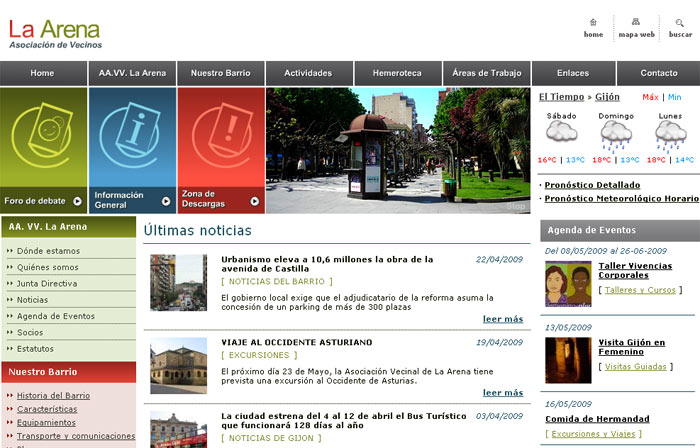The height and width of the screenshot is (448, 700).
Task: Click the buscar magnifier icon
Action: (680, 22)
